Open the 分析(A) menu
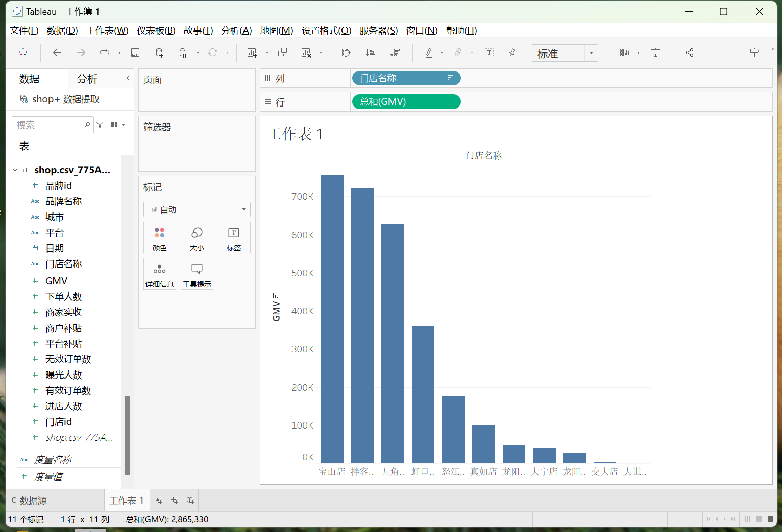This screenshot has width=782, height=532. tap(236, 31)
